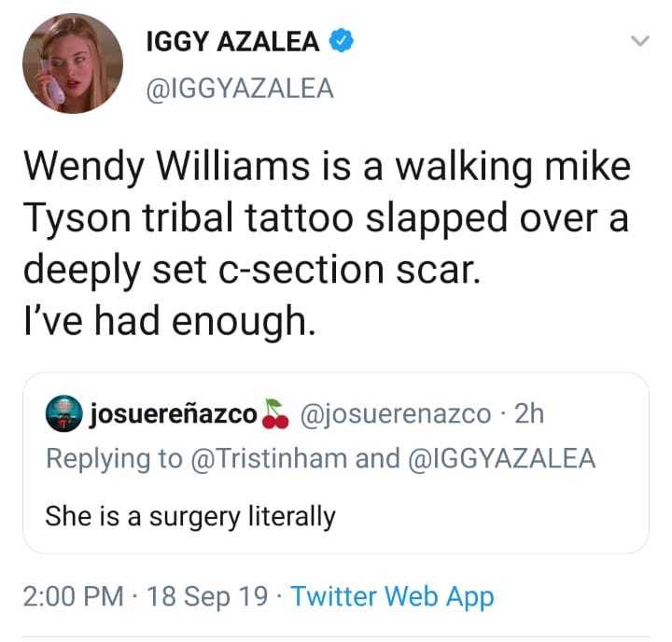Open the @IGGYAZALEA mention in the reply line
672x642 pixels.
pos(503,458)
